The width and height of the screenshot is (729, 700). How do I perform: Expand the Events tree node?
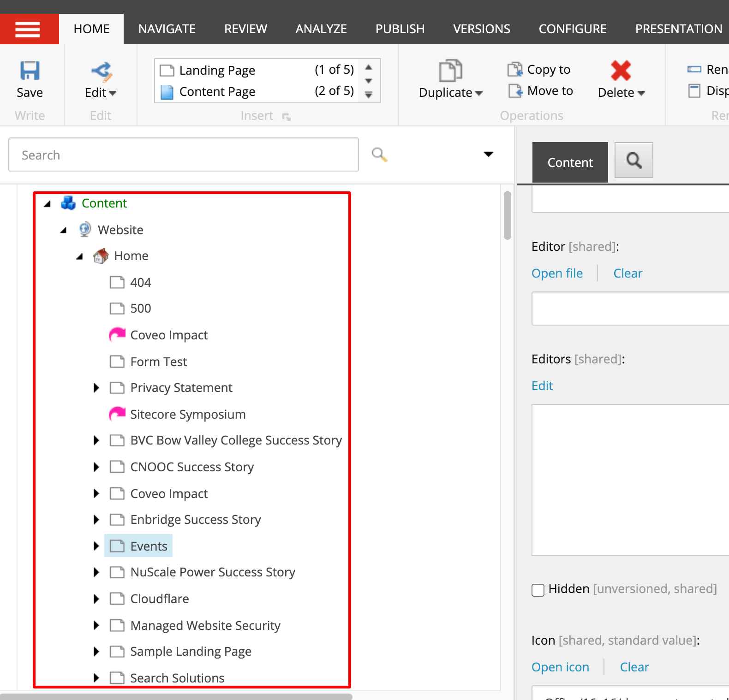pos(96,546)
